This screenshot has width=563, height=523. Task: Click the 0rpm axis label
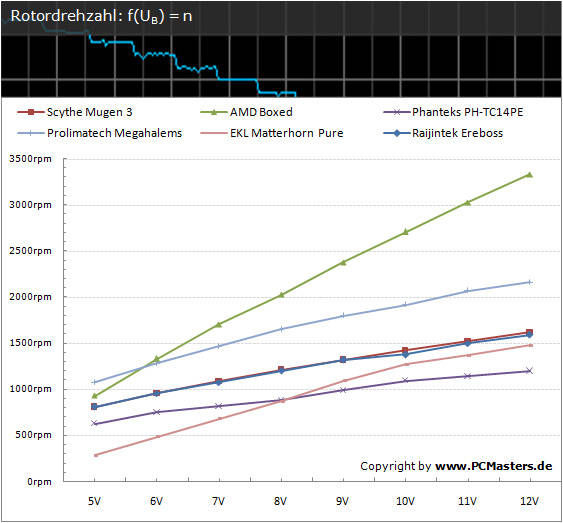coord(39,482)
